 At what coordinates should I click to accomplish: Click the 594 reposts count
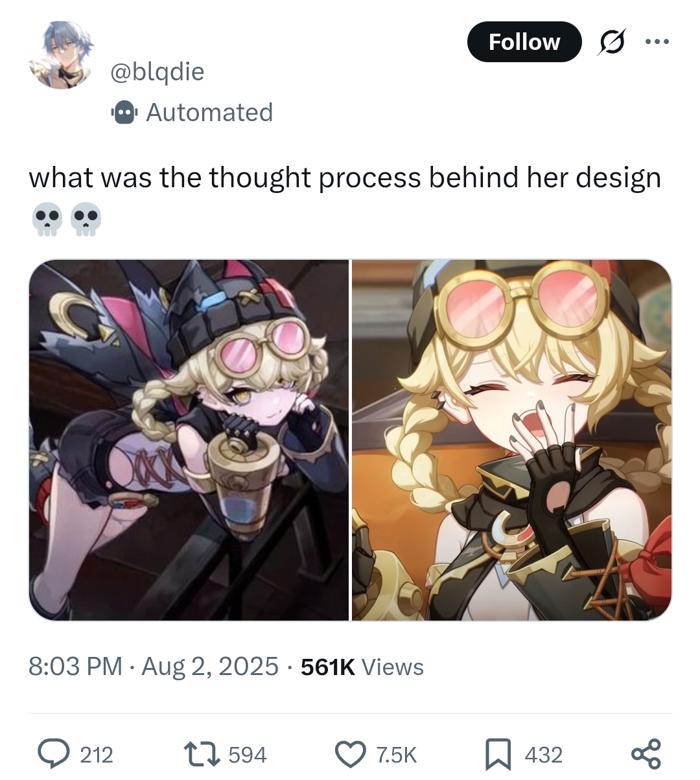tap(248, 755)
